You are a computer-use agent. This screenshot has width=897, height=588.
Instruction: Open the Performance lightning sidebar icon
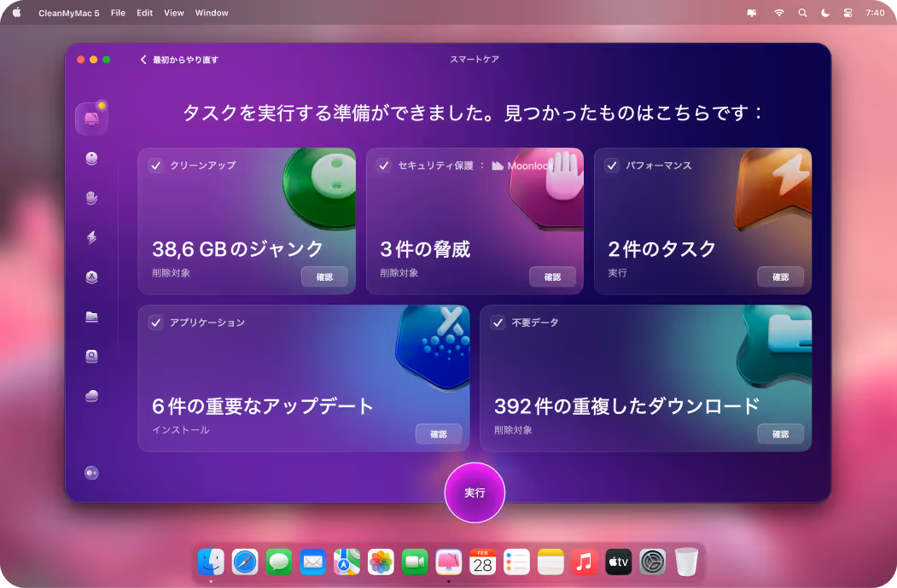click(x=91, y=237)
